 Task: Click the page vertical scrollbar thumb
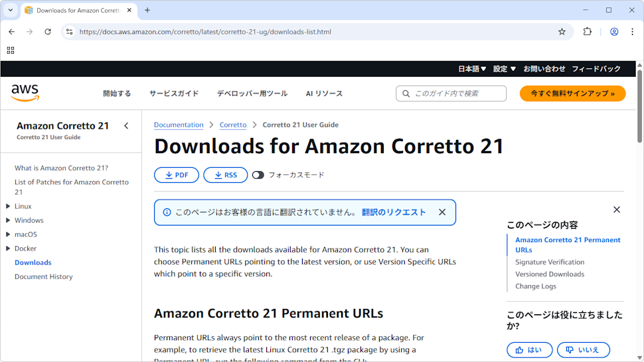click(639, 106)
